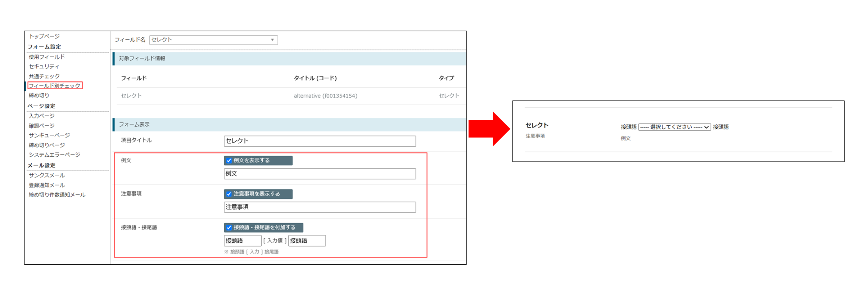Image resolution: width=868 pixels, height=282 pixels.
Task: Click the メール設定 sidebar heading
Action: coord(42,166)
